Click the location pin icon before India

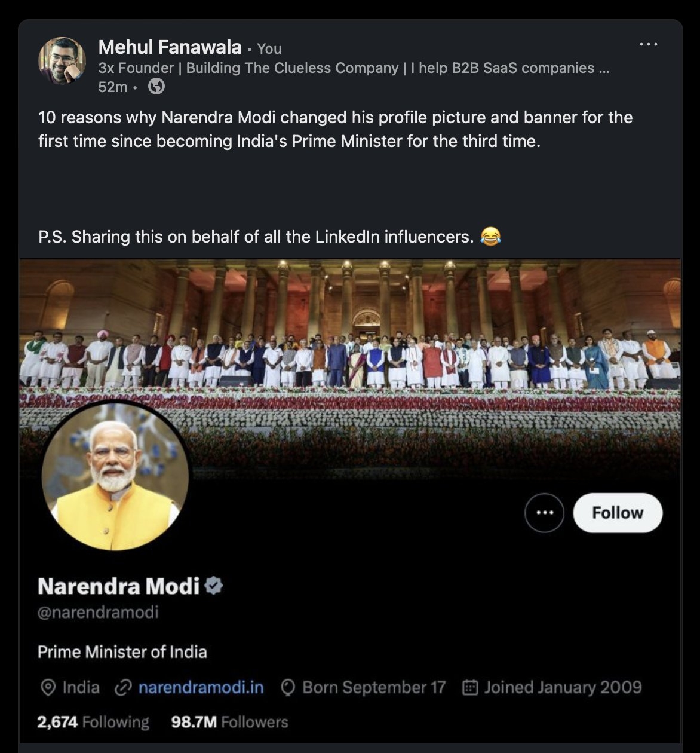48,688
